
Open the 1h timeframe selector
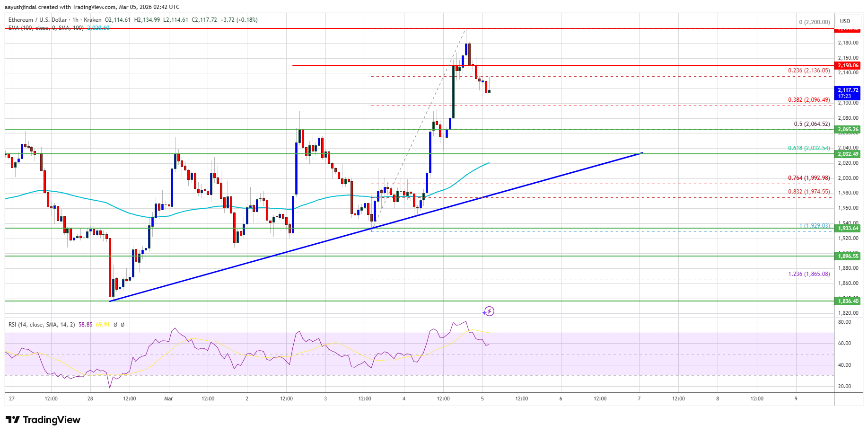(x=76, y=20)
